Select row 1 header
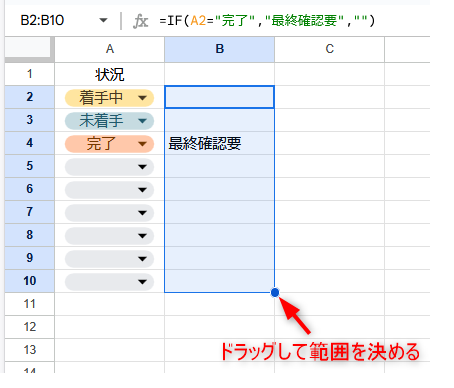This screenshot has width=454, height=388. tap(29, 74)
